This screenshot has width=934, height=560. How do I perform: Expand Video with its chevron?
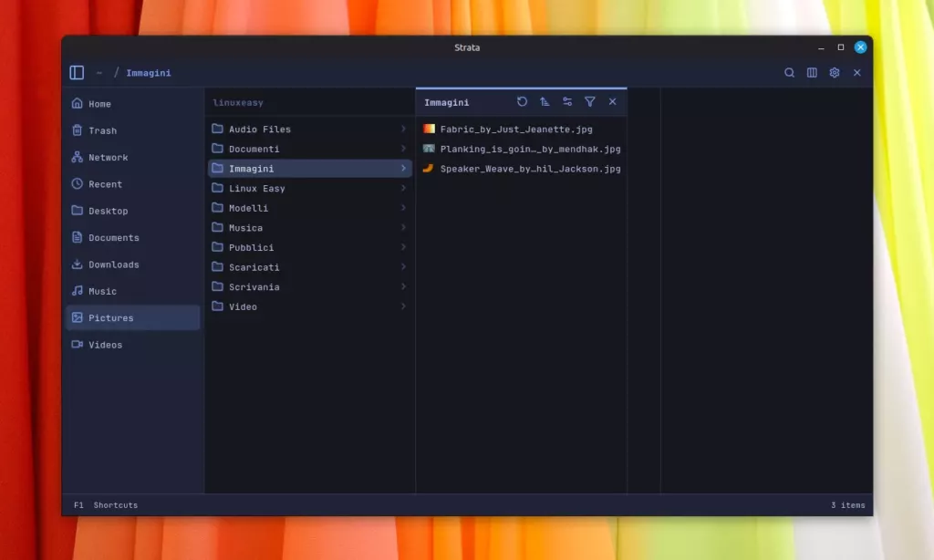click(403, 306)
